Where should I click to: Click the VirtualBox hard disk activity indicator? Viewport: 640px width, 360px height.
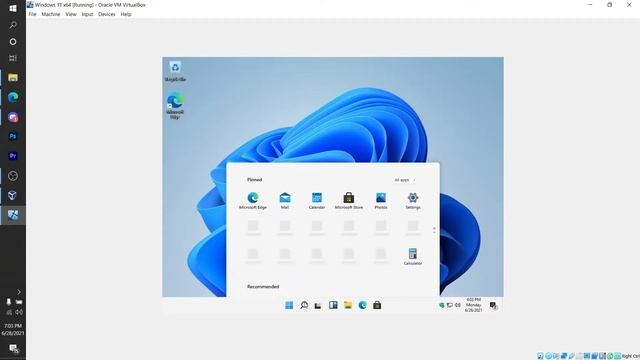540,356
